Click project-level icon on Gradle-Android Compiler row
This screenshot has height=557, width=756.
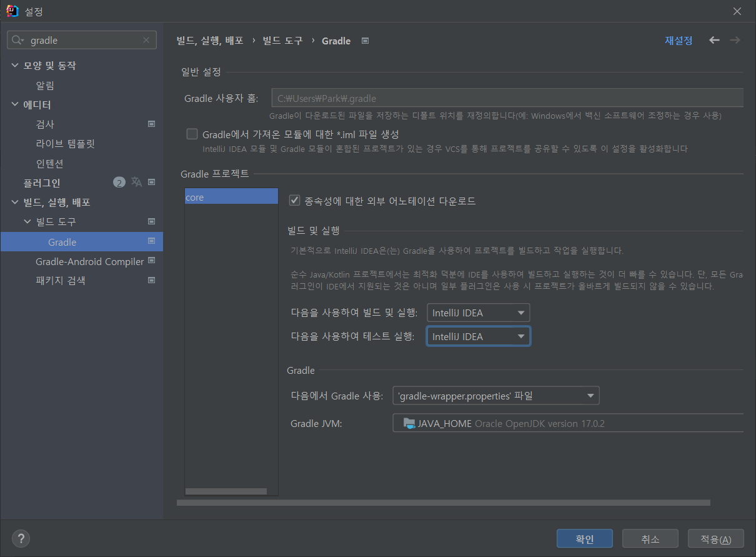click(151, 261)
